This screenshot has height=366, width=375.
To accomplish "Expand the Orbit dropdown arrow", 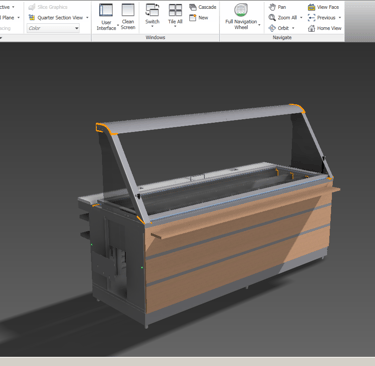I will tap(293, 28).
